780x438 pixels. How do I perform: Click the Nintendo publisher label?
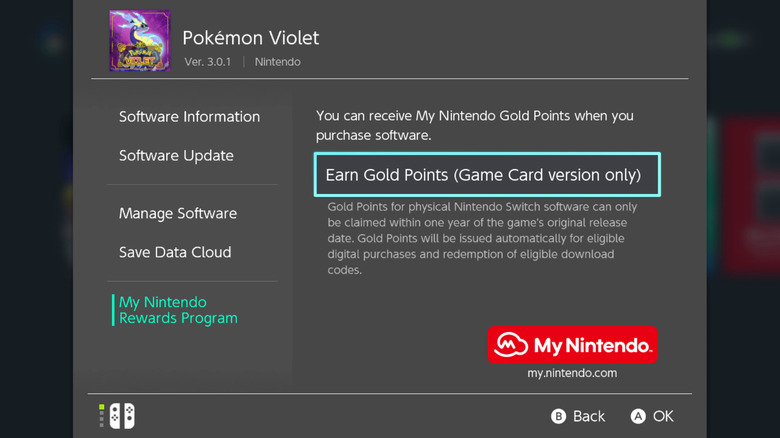tap(277, 62)
